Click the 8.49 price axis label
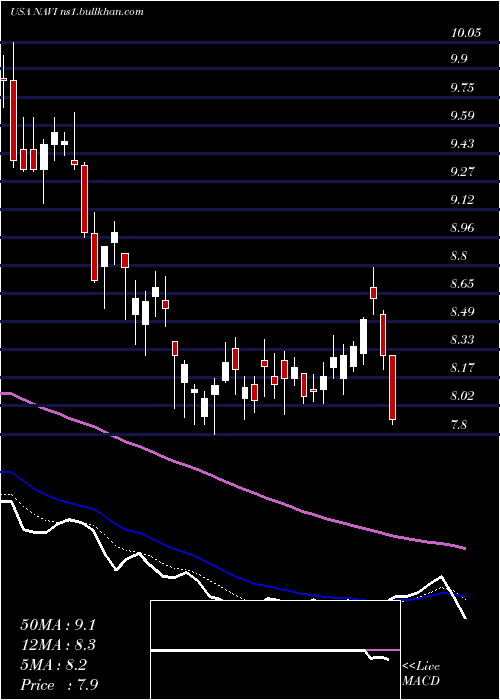Screen dimensions: 500x700 tap(462, 312)
